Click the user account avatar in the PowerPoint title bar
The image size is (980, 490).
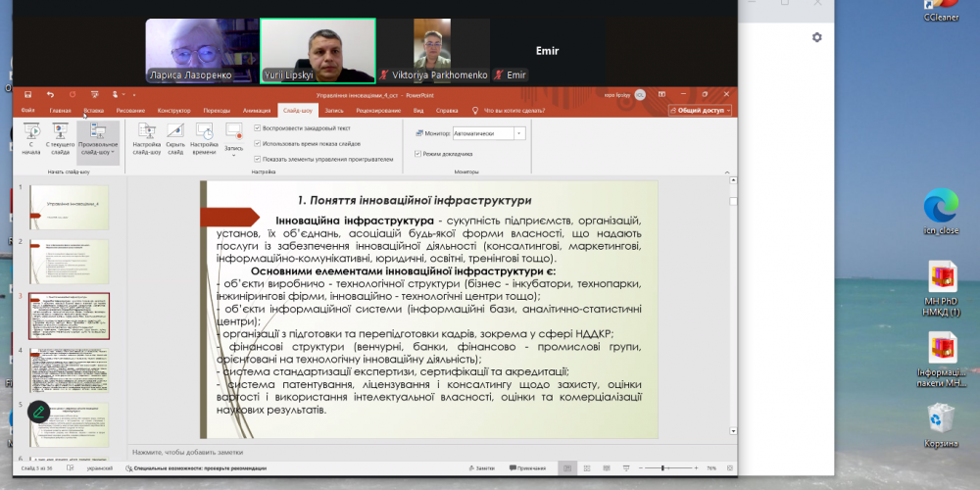click(640, 94)
